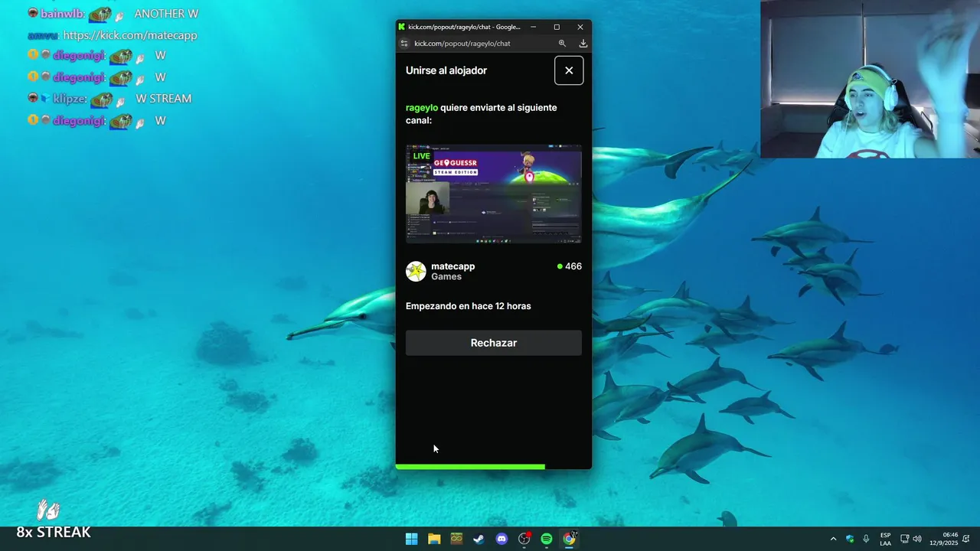This screenshot has height=551, width=980.
Task: Click the Kick favicon in the title bar
Action: (x=402, y=27)
